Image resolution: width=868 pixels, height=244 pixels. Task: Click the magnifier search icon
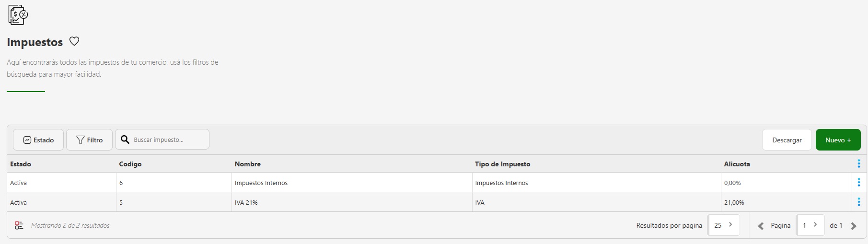tap(125, 139)
